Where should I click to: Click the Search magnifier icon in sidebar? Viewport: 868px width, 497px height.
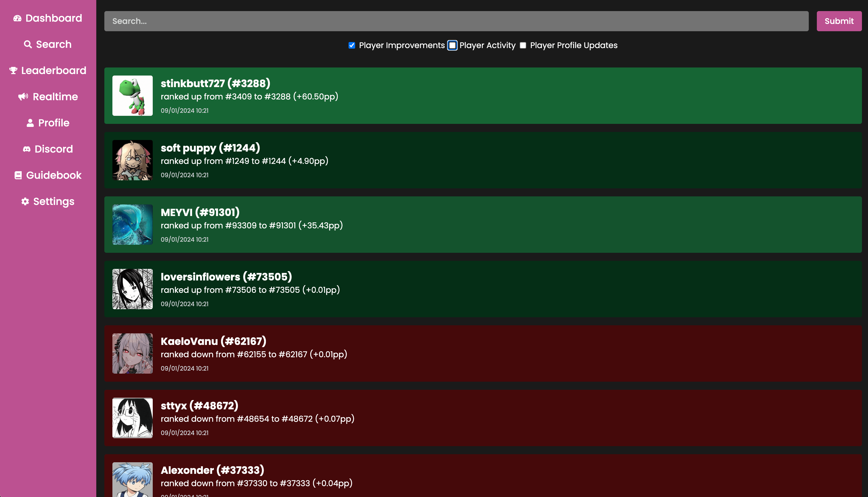[28, 45]
